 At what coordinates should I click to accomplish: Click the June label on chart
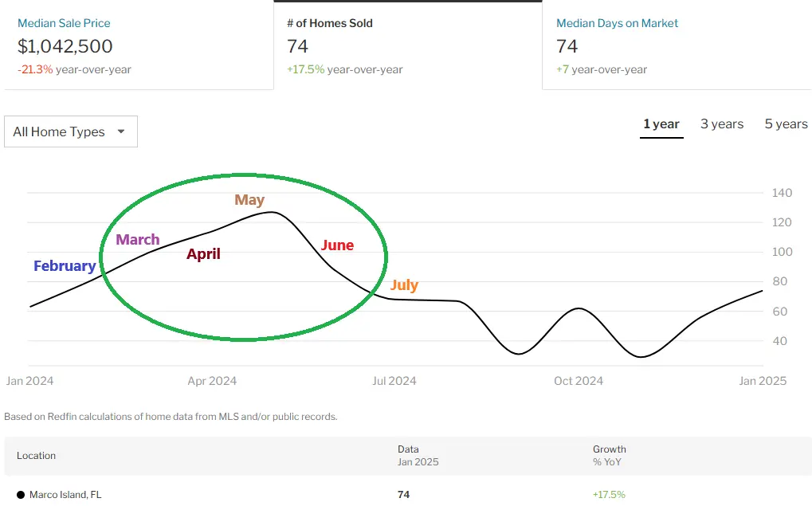337,245
